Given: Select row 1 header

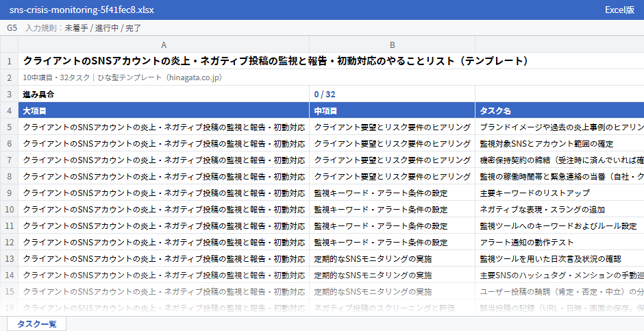Looking at the screenshot, I should (x=9, y=61).
